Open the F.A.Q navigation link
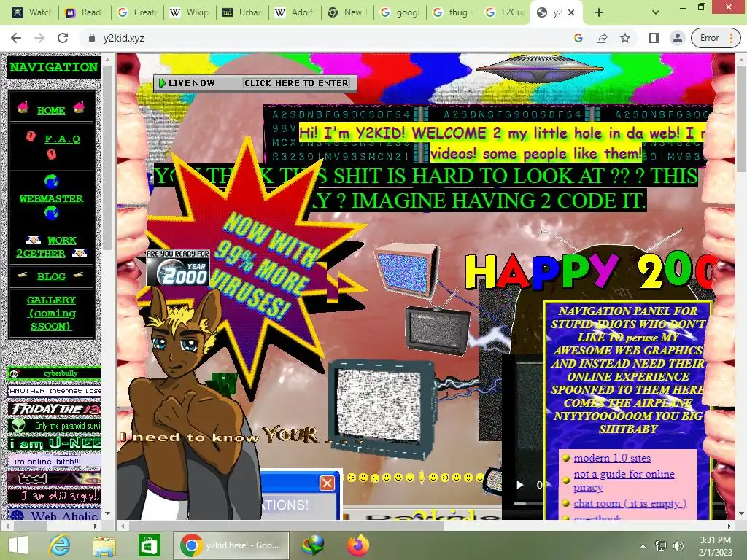Image resolution: width=747 pixels, height=560 pixels. pyautogui.click(x=62, y=139)
